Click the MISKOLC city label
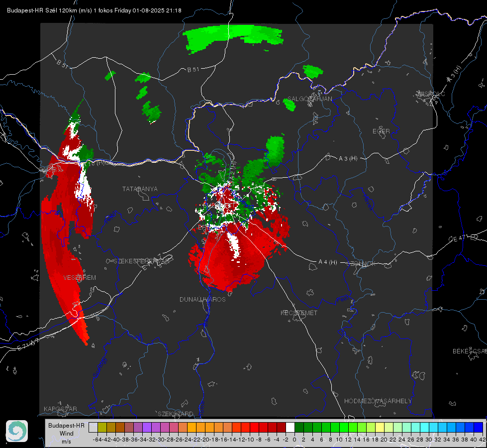Image resolution: width=487 pixels, height=448 pixels. [x=431, y=94]
